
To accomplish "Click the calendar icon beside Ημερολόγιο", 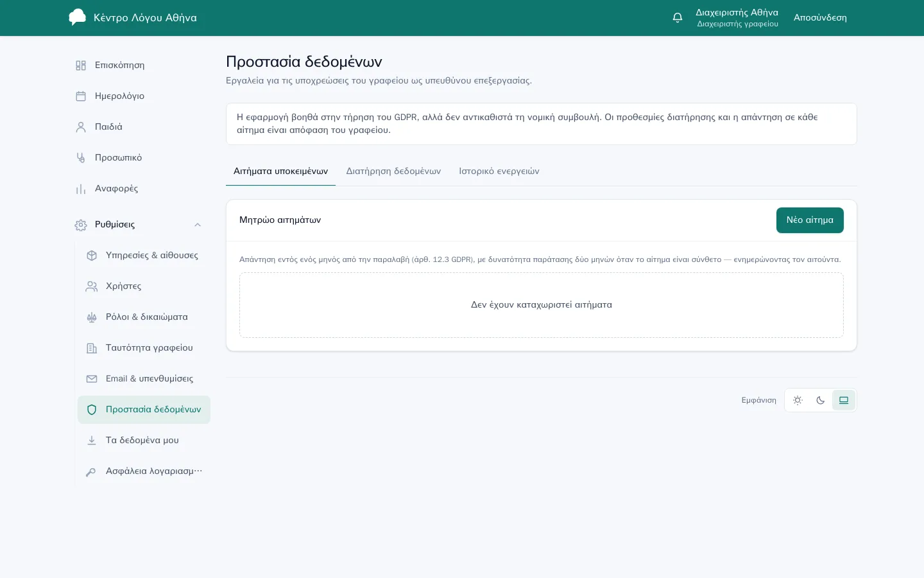I will click(81, 96).
